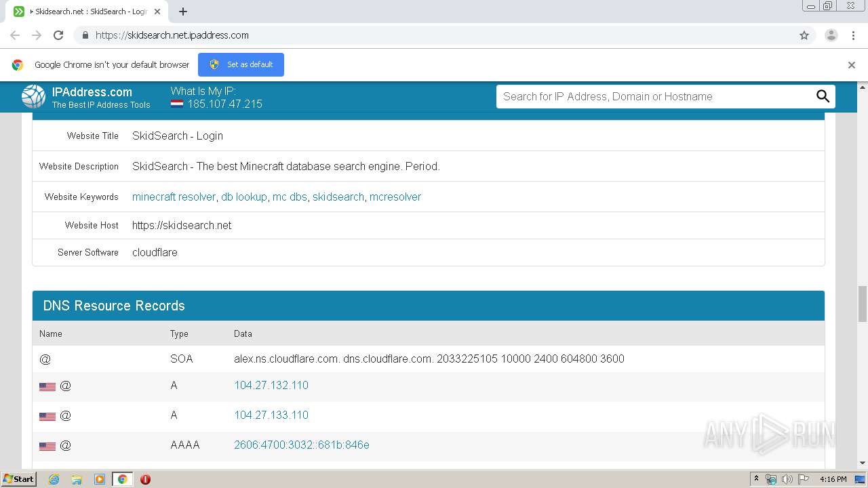This screenshot has width=868, height=488.
Task: Click Set as default button
Action: click(x=241, y=64)
